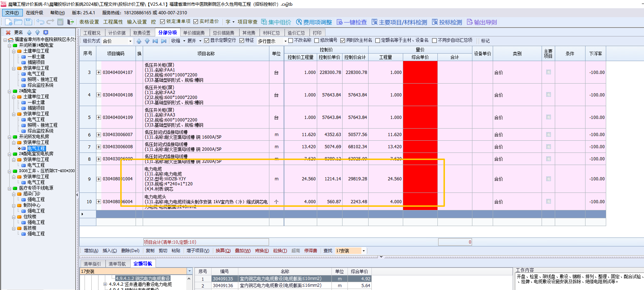Open 集中组价 tool
Screen dimensions: 644x290
tap(276, 22)
